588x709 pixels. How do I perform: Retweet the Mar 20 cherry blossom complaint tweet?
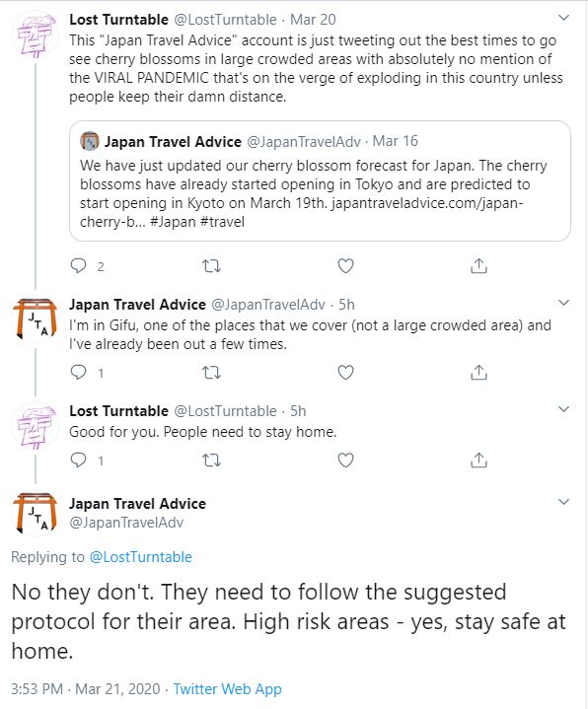pos(211,266)
